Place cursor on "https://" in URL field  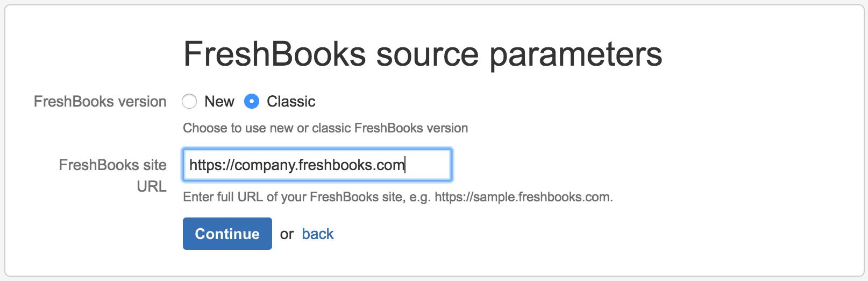tap(211, 165)
